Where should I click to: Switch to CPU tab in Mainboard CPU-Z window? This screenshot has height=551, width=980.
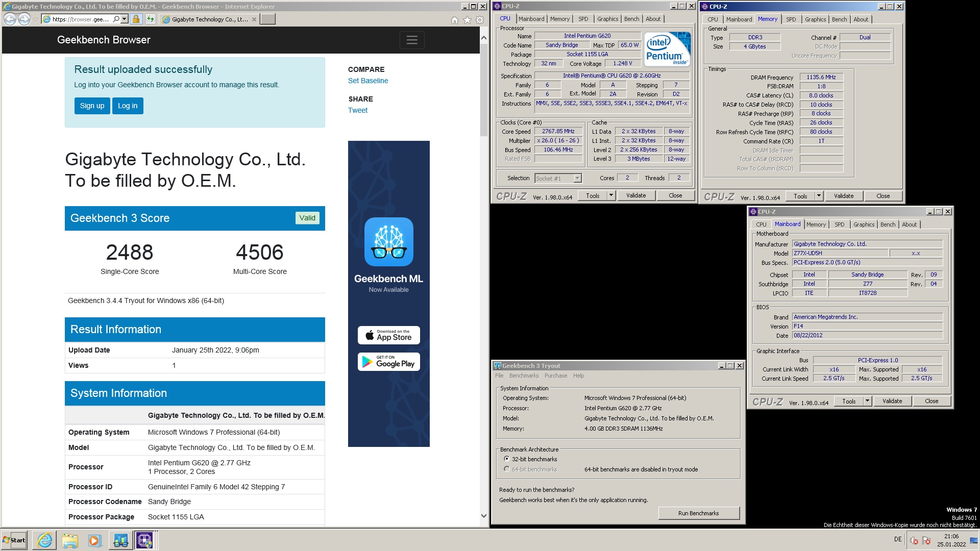point(761,224)
